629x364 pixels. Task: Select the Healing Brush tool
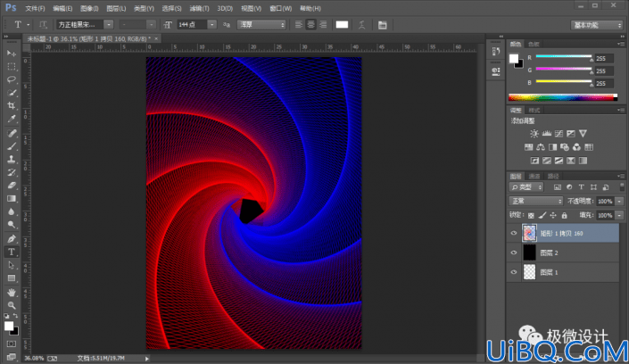pyautogui.click(x=12, y=133)
